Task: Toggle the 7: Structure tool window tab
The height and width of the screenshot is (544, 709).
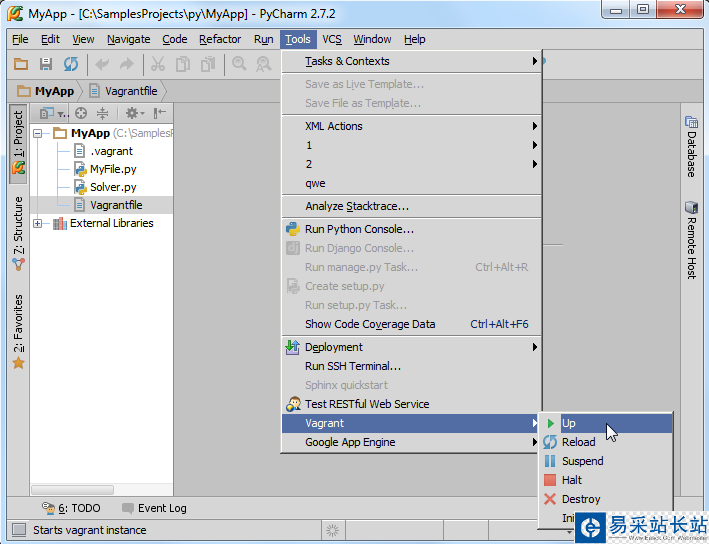Action: pos(18,233)
